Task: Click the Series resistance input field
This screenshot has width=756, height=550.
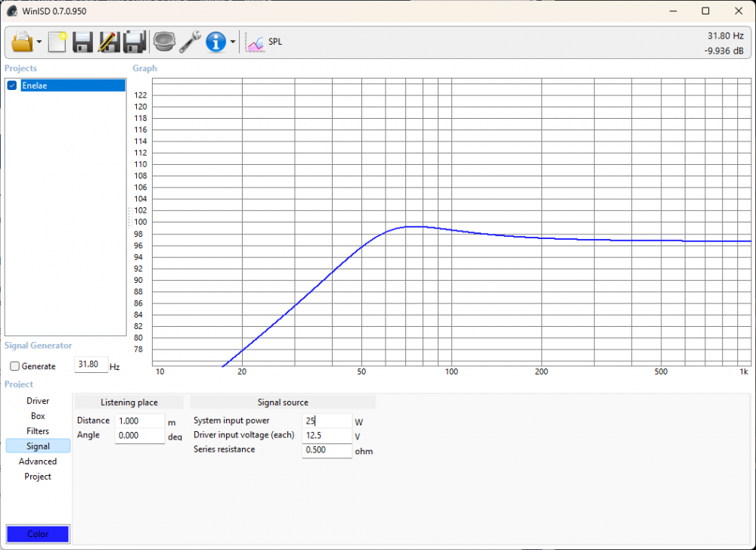Action: (x=327, y=450)
